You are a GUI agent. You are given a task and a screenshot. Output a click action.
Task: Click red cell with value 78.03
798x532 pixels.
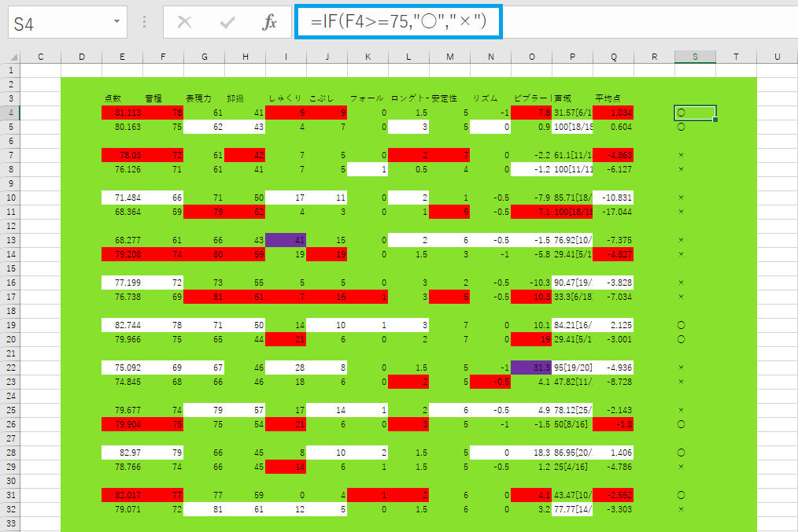click(122, 155)
